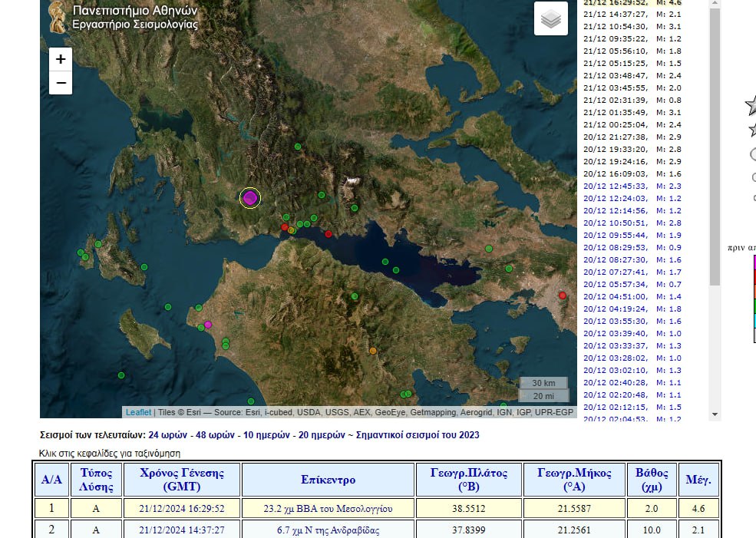
Task: Open the map layers control
Action: pyautogui.click(x=550, y=19)
